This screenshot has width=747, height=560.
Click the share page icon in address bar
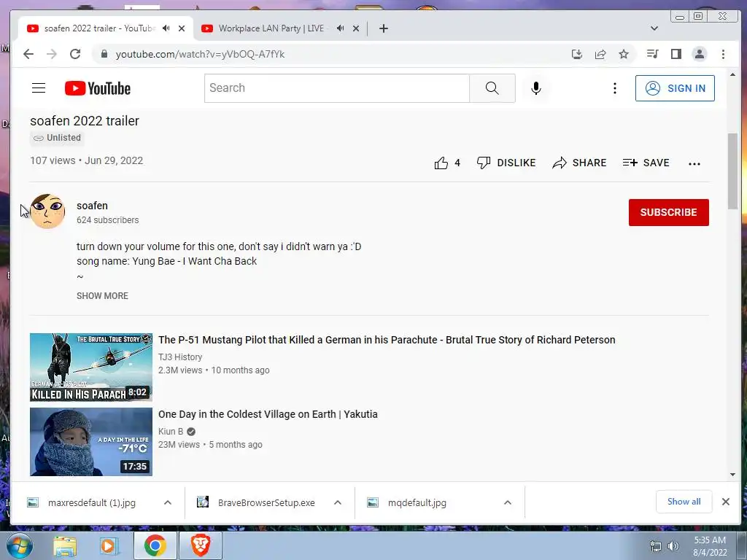[600, 54]
